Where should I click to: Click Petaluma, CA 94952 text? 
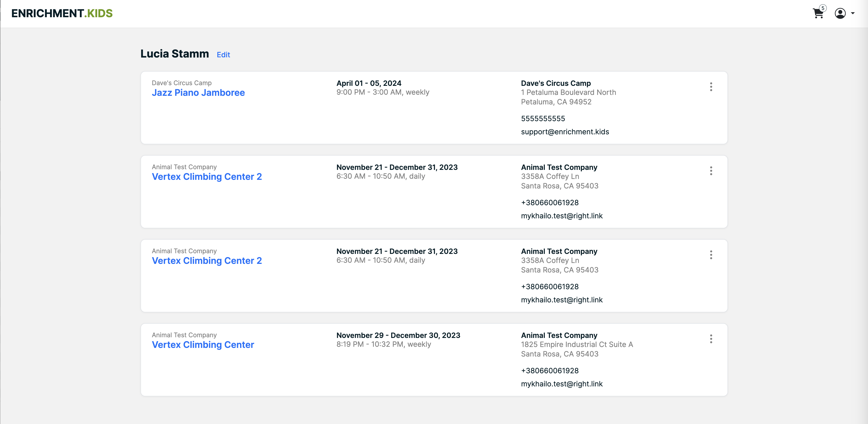point(556,102)
